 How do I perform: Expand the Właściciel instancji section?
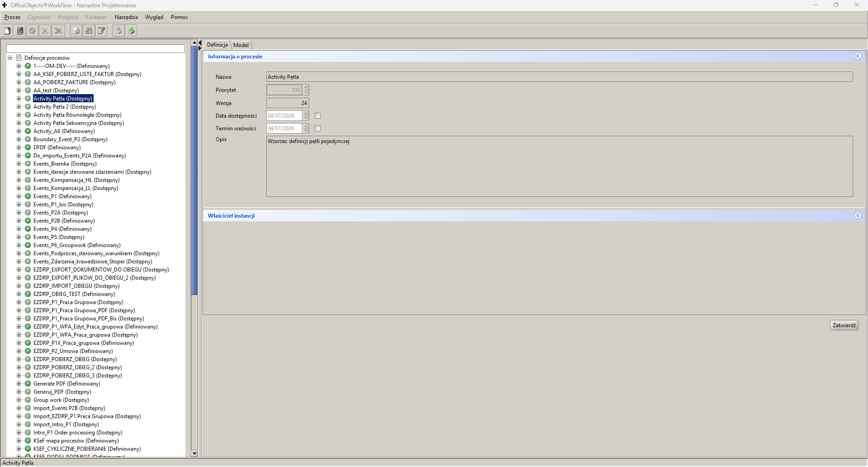[858, 216]
